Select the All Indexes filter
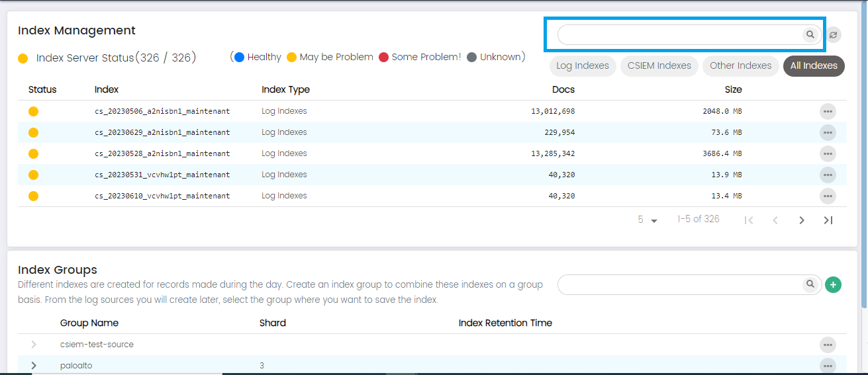Screen dimensions: 868x375 pos(814,65)
